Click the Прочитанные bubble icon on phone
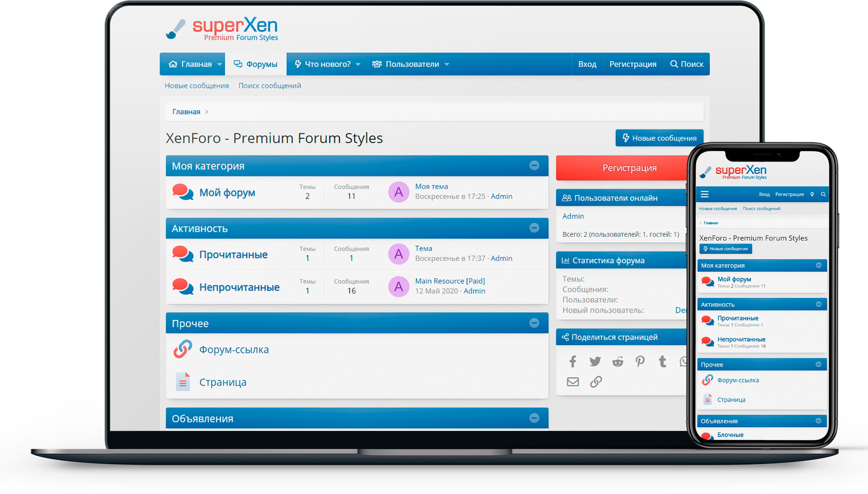This screenshot has width=868, height=494. click(708, 321)
